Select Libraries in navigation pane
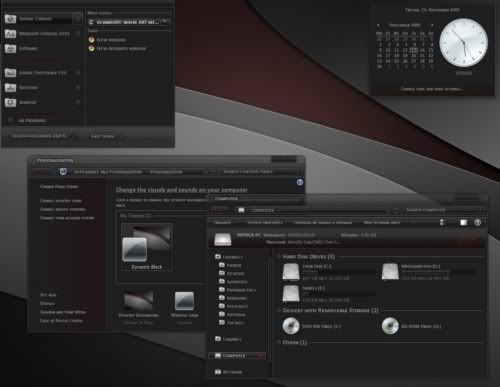 [228, 339]
